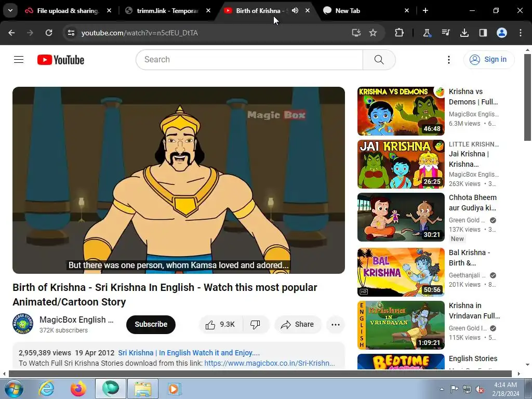Open the Downloads icon
The width and height of the screenshot is (532, 399).
(x=464, y=33)
